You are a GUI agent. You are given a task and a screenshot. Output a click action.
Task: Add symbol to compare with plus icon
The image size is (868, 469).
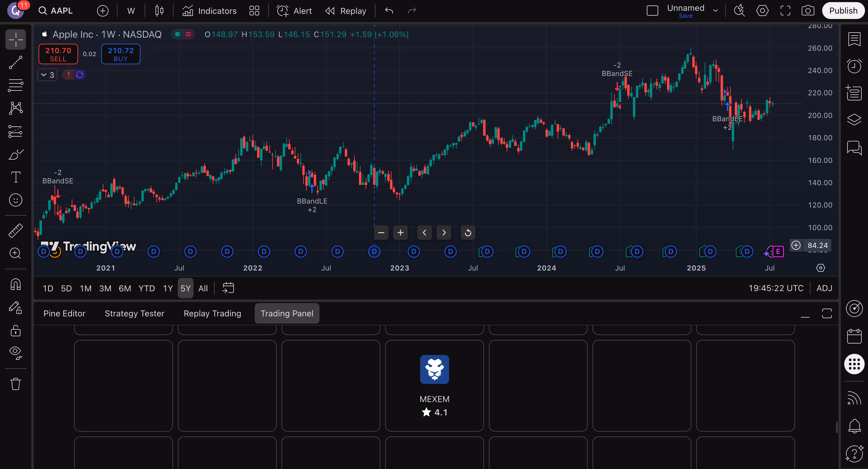[x=103, y=11]
